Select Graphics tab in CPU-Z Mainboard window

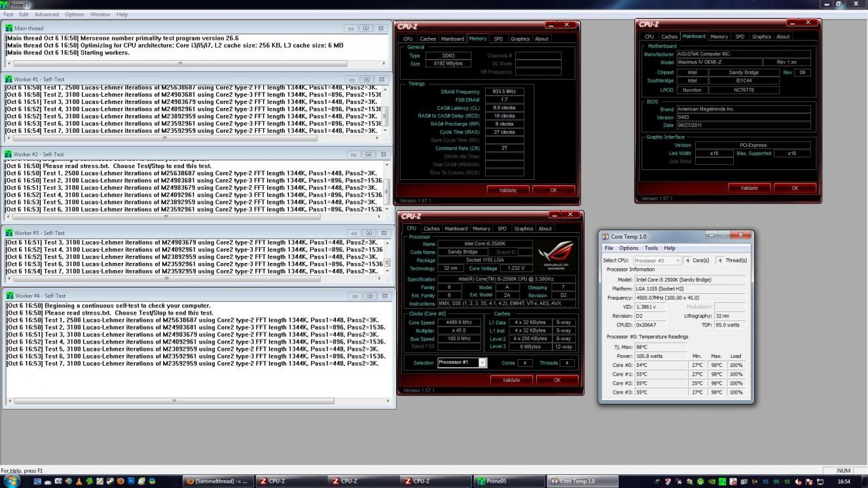(x=761, y=37)
